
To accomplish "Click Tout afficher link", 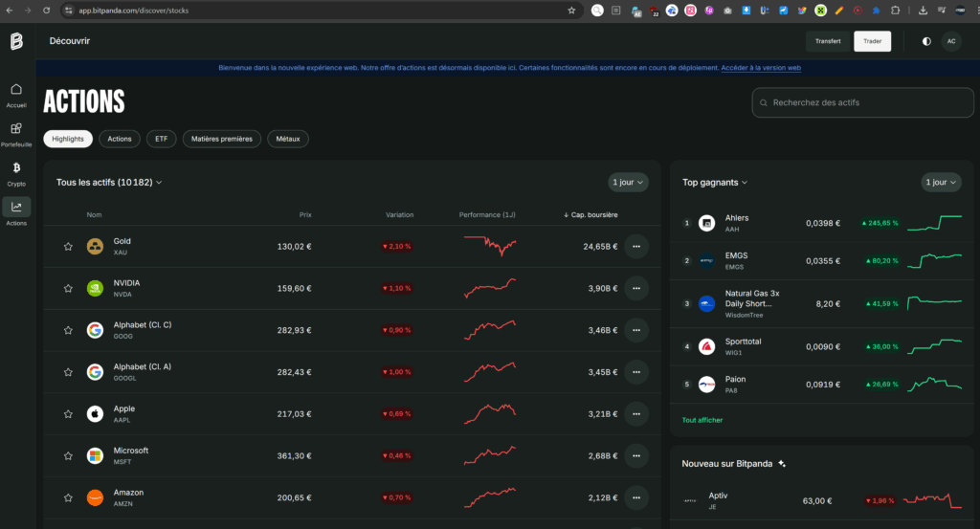I will click(x=702, y=420).
